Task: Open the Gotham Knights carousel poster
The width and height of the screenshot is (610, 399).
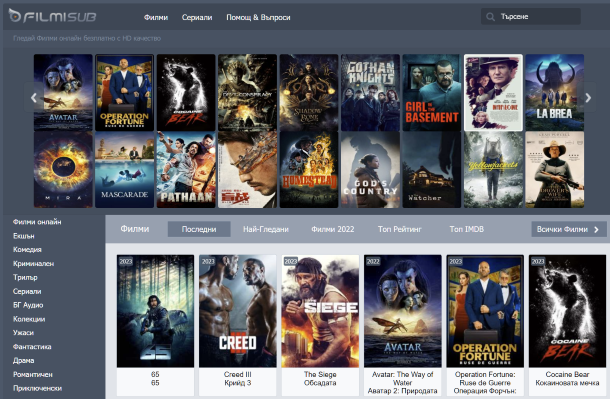Action: (x=370, y=92)
